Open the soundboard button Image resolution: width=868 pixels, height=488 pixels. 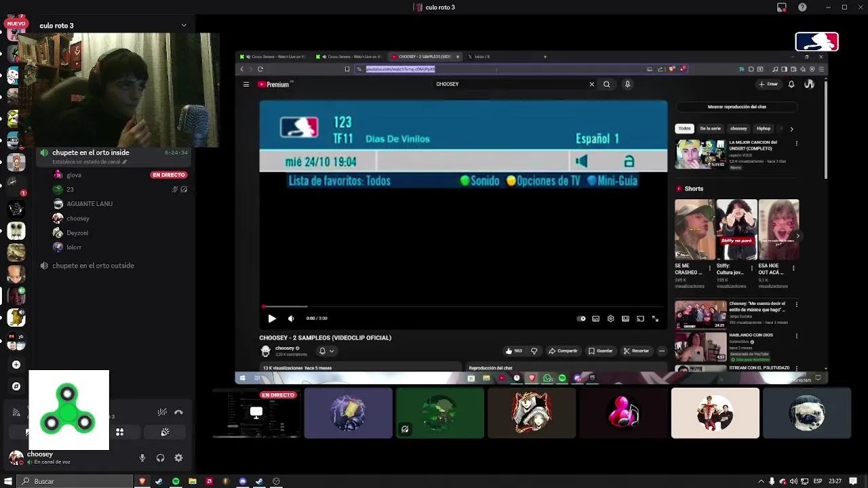pyautogui.click(x=165, y=432)
